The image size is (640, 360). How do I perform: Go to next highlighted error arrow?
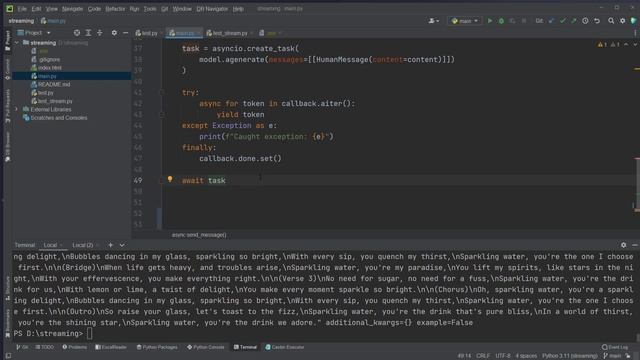click(635, 44)
